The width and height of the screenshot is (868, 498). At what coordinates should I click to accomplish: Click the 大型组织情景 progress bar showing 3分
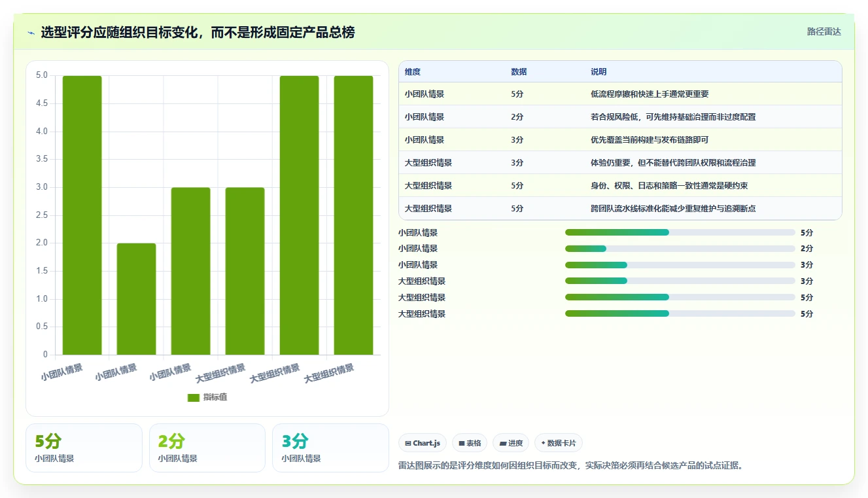pyautogui.click(x=680, y=281)
